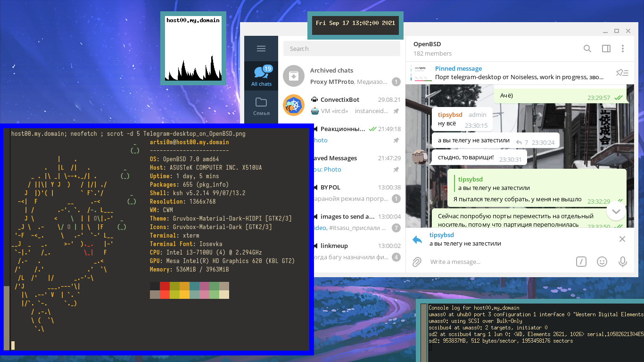Click the blue reply arrow icon
644x362 pixels.
pyautogui.click(x=417, y=239)
